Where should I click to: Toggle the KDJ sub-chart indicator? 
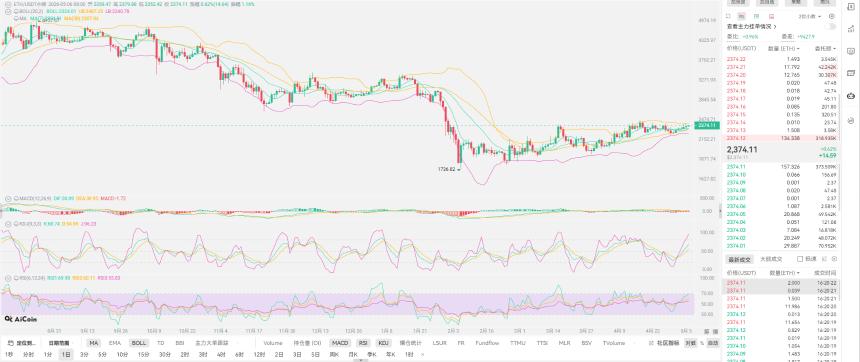383,343
